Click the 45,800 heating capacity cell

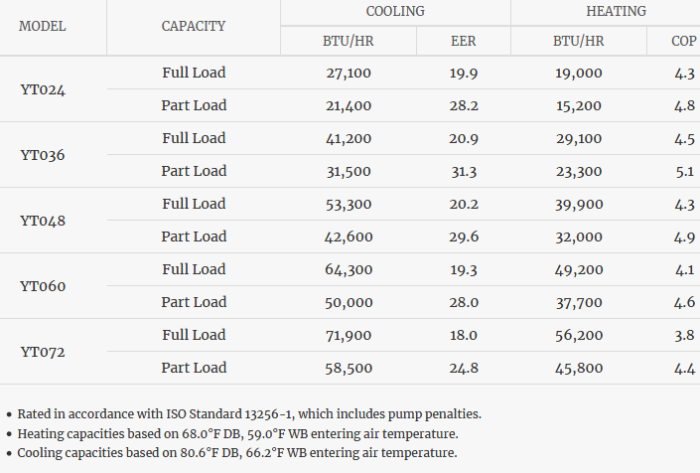tap(578, 368)
